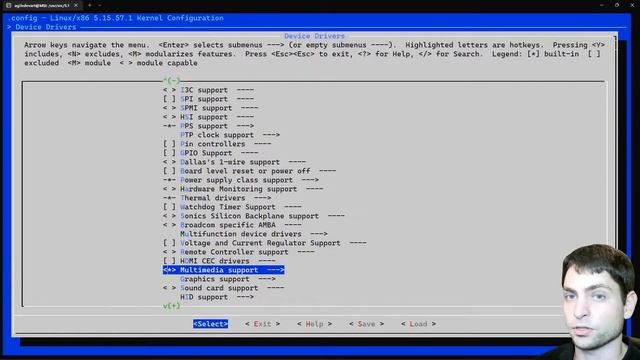640x360 pixels.
Task: Toggle Remote Controller support marker
Action: pyautogui.click(x=169, y=252)
